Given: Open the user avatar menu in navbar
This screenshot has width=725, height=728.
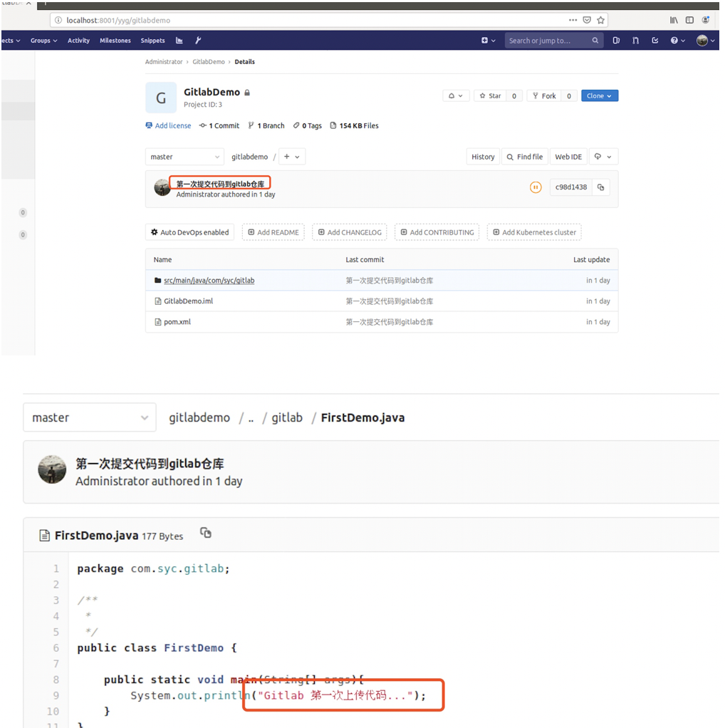Looking at the screenshot, I should (x=707, y=41).
